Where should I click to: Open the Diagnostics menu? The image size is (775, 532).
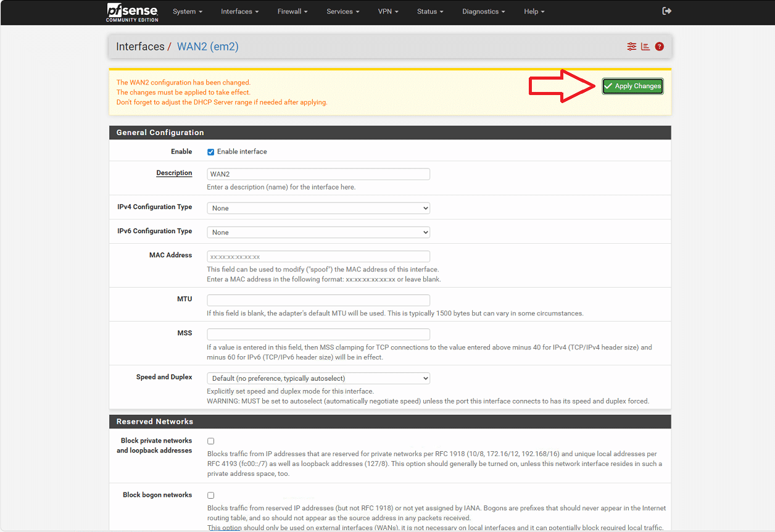coord(483,12)
